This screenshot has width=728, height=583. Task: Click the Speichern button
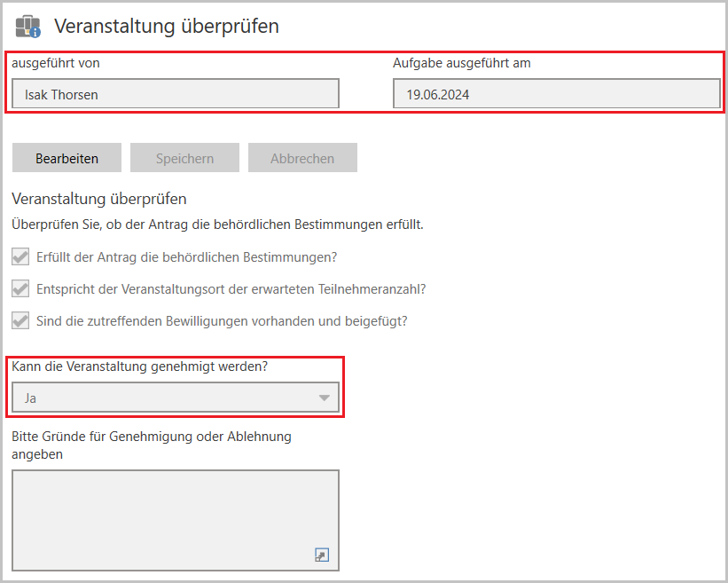[x=184, y=158]
